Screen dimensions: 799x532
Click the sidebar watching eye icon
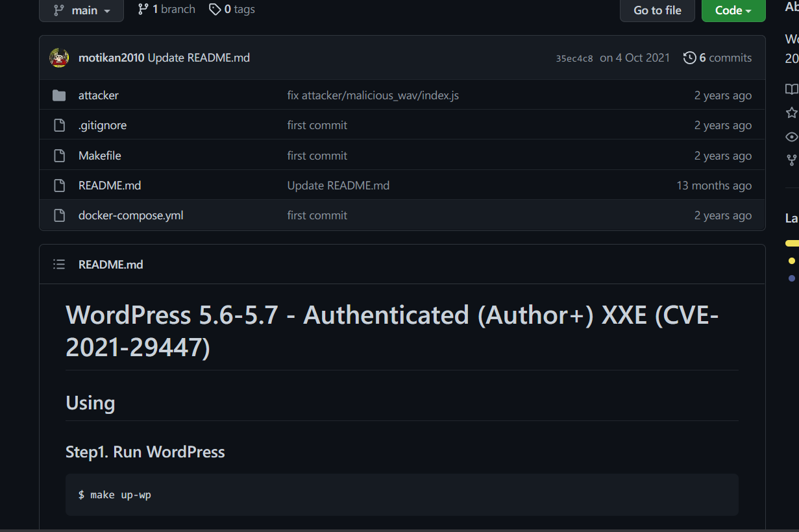point(792,137)
